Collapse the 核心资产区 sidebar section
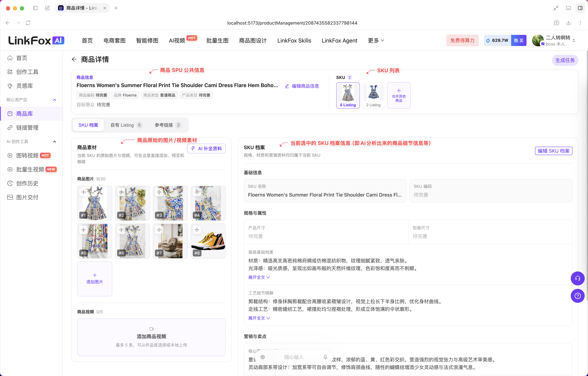 coord(54,100)
